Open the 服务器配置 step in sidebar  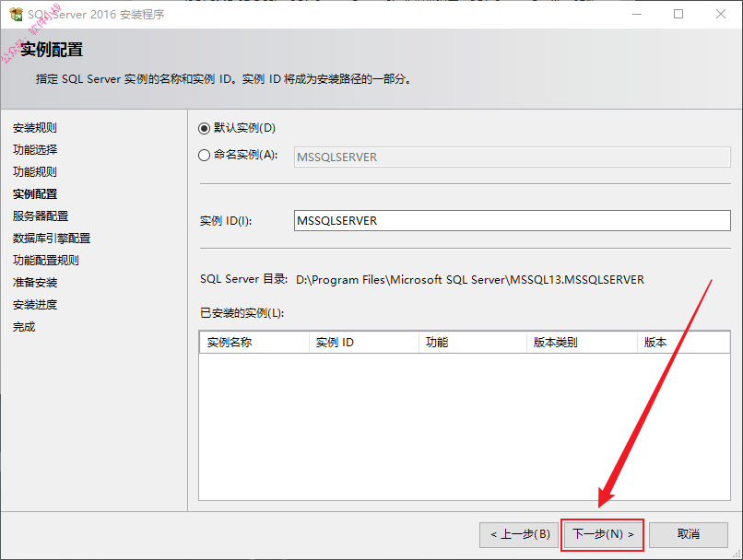[41, 216]
